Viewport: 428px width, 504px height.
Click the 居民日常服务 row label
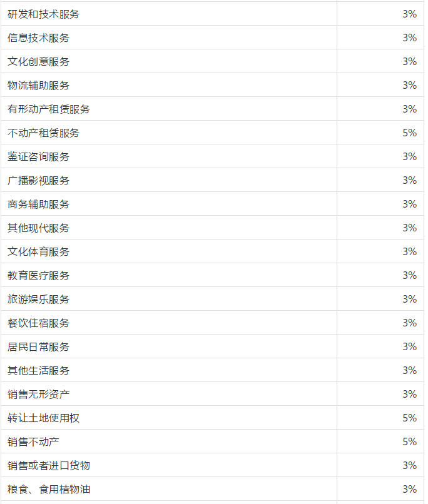[x=39, y=346]
